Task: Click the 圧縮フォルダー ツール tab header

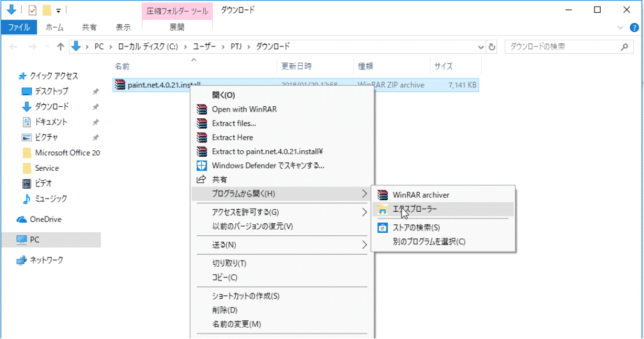Action: [177, 11]
